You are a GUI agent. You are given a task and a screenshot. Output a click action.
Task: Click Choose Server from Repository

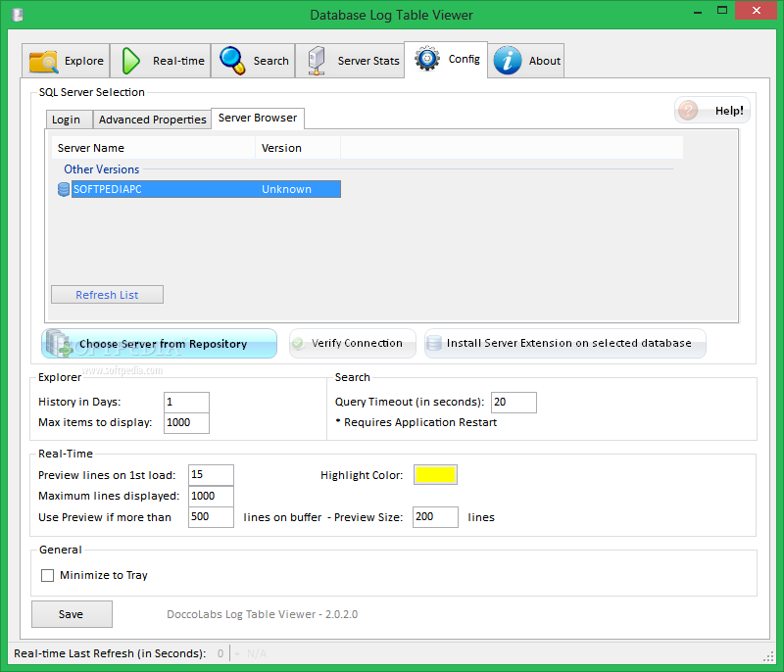(x=159, y=343)
